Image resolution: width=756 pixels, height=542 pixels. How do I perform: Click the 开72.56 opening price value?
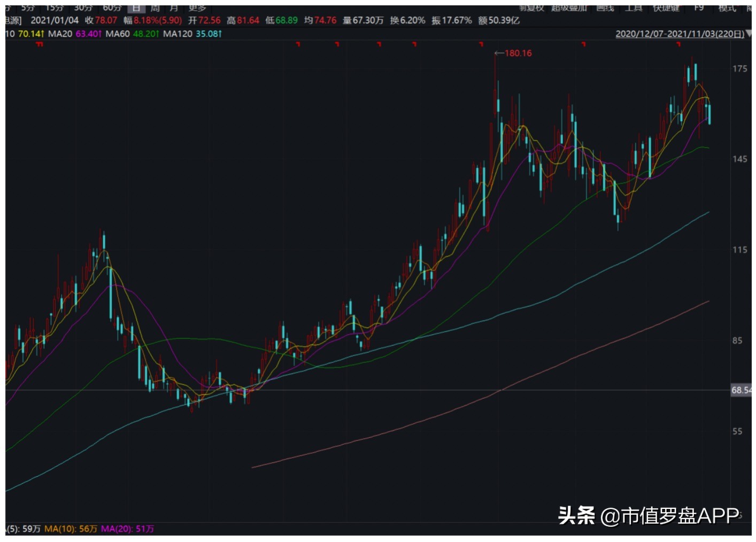(204, 20)
